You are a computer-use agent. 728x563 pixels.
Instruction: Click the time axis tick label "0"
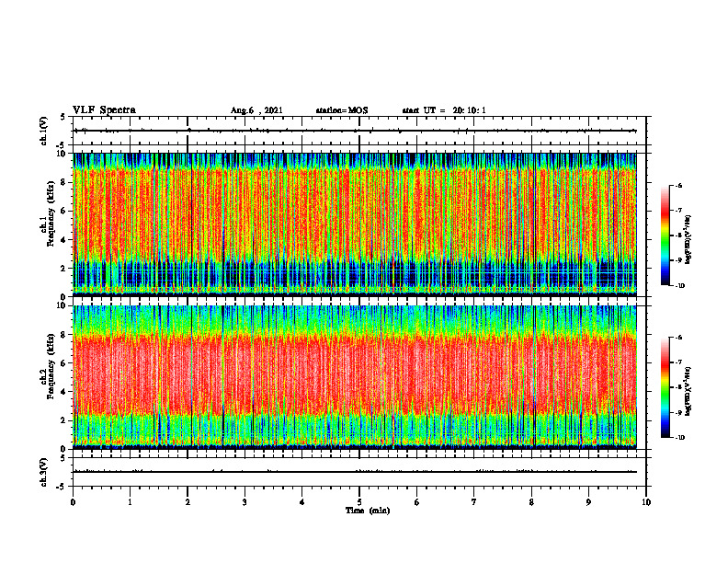point(73,502)
